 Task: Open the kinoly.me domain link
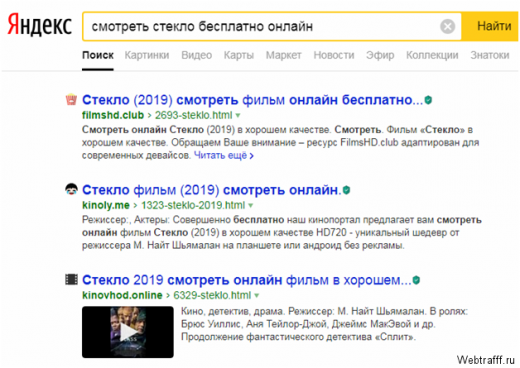point(106,205)
